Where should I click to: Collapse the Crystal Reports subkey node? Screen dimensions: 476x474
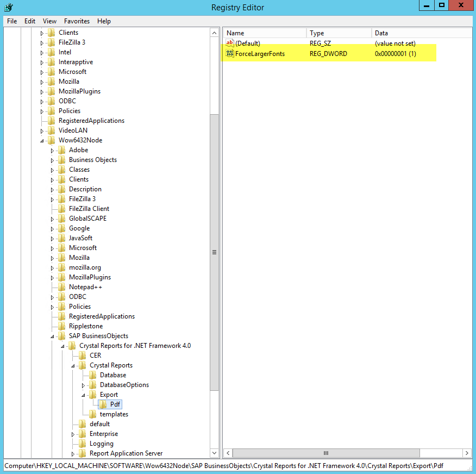pyautogui.click(x=73, y=366)
